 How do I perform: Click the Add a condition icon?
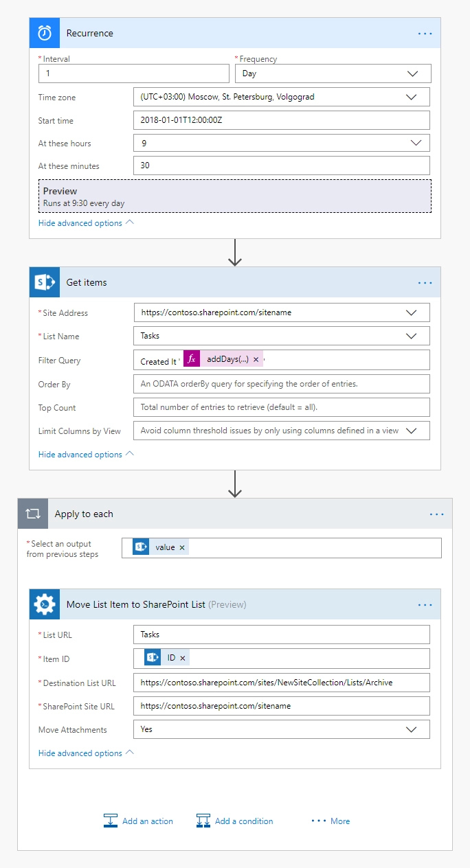click(203, 821)
